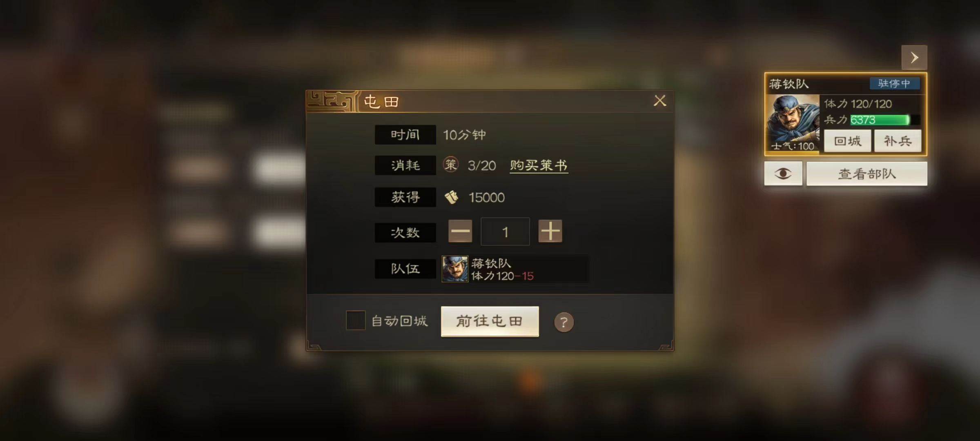
Task: Click the 购买策书 link
Action: click(x=539, y=165)
